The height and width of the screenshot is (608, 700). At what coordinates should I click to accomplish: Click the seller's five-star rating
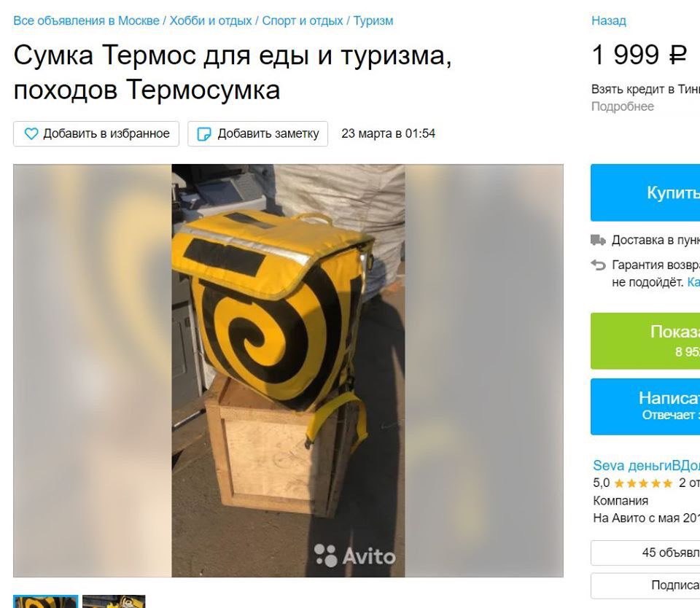(643, 483)
